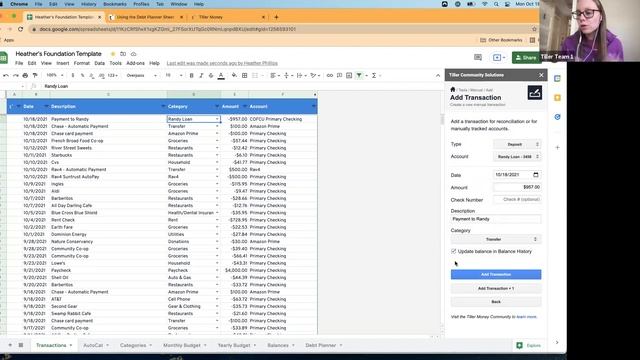Open the Category column filter arrow

click(217, 107)
